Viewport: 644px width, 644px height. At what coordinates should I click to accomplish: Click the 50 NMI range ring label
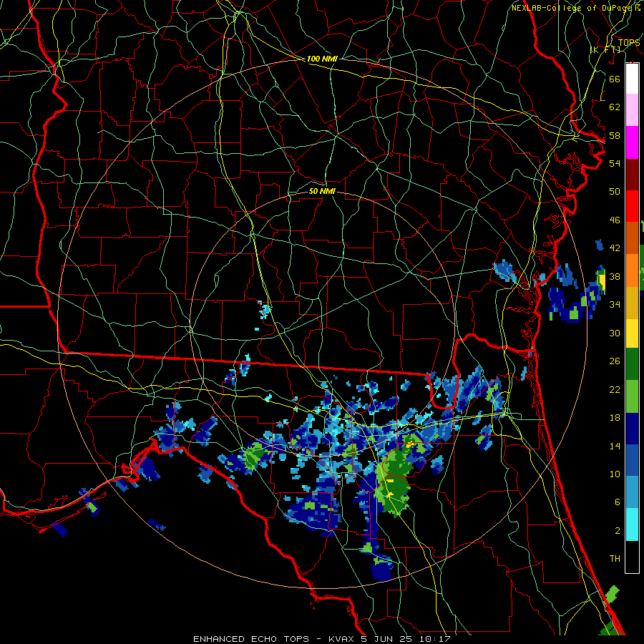pyautogui.click(x=322, y=191)
